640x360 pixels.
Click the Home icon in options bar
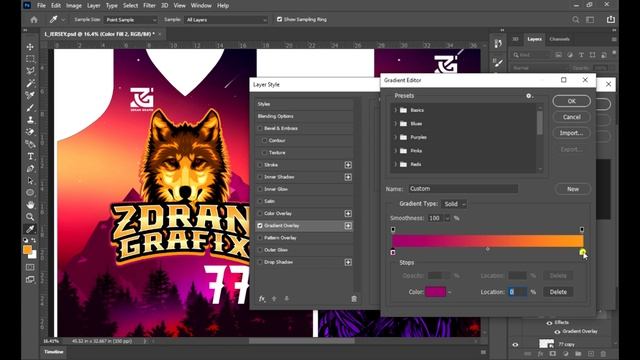[x=34, y=20]
